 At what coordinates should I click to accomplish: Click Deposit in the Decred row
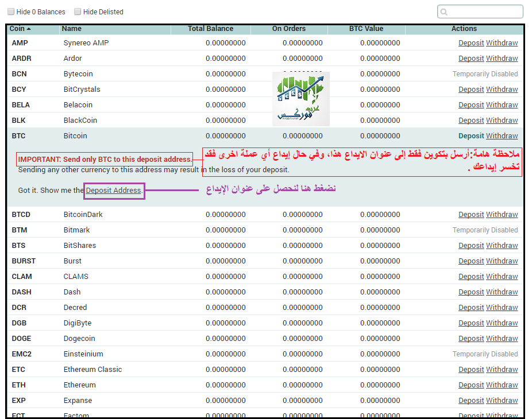(471, 308)
